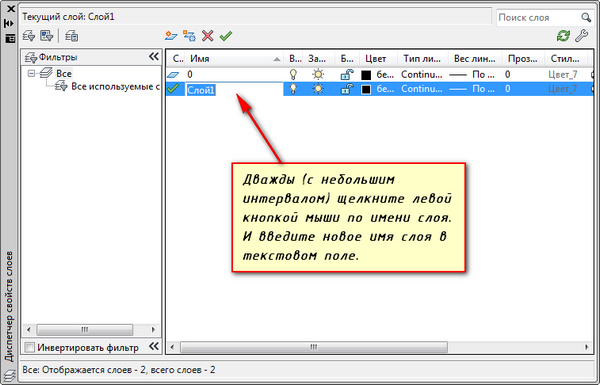The image size is (600, 385).
Task: Click the New Group Filter icon
Action: click(47, 36)
